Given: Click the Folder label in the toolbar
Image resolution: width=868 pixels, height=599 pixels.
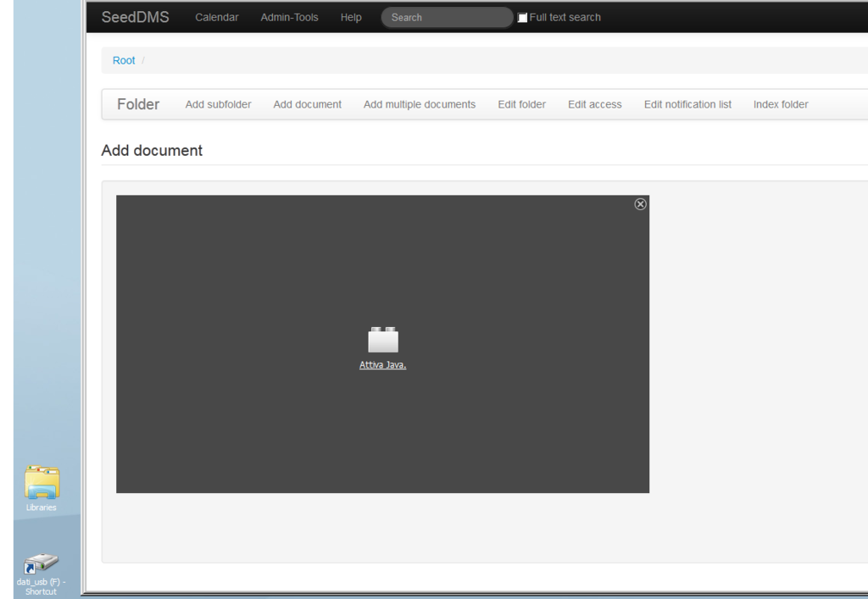Looking at the screenshot, I should coord(138,104).
